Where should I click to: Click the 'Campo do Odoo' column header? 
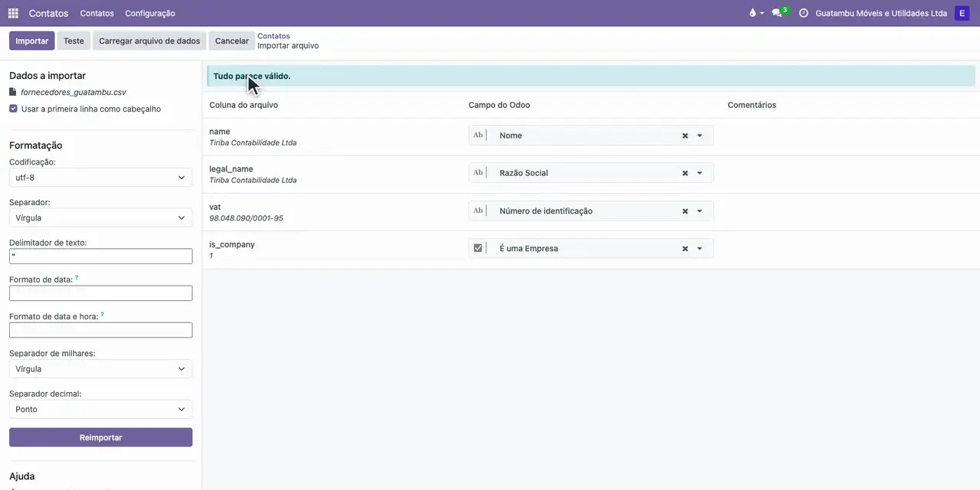point(499,105)
